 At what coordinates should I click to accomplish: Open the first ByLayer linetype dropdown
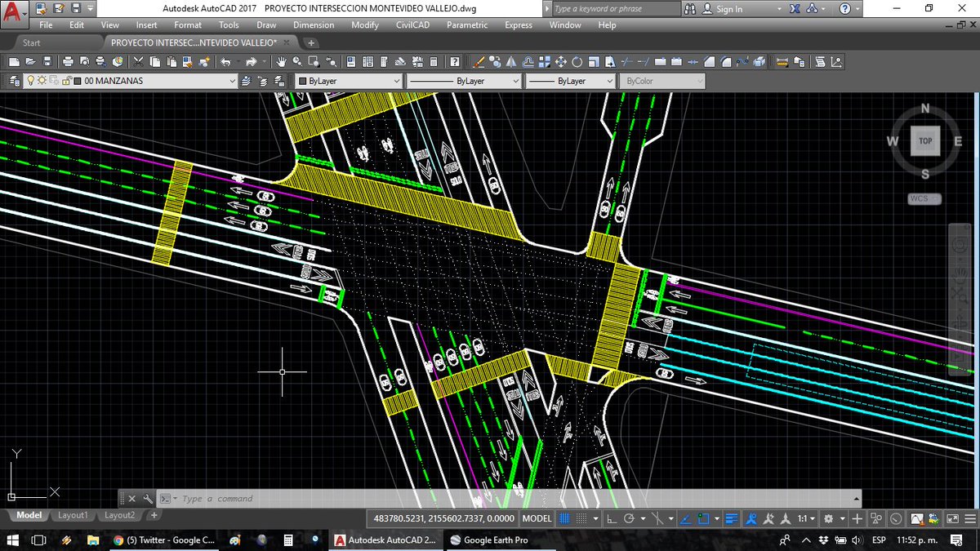tap(515, 81)
